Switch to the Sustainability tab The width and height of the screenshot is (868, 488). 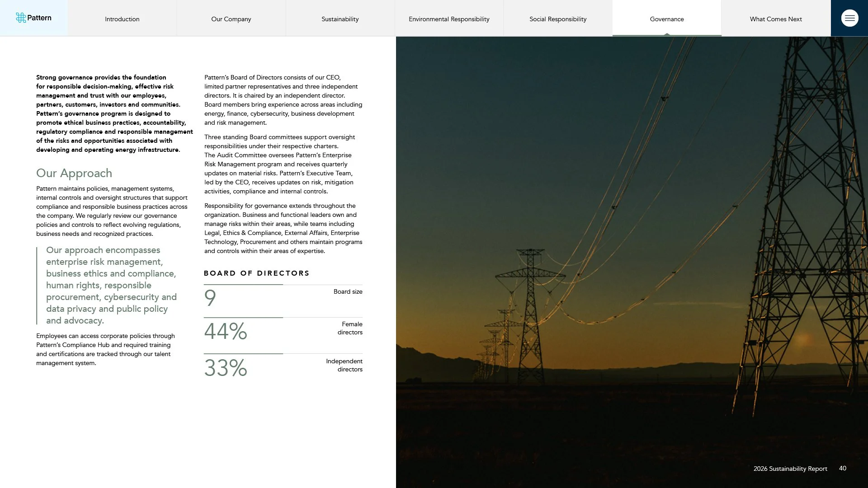coord(340,19)
